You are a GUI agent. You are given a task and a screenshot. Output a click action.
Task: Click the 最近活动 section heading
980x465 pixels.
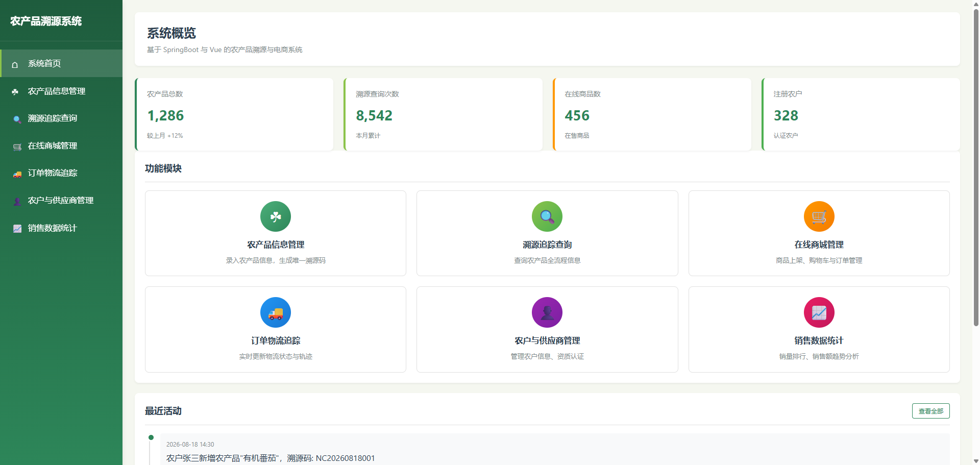point(163,411)
